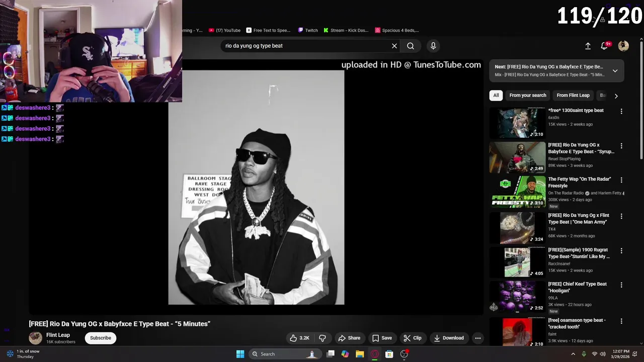Save video to a playlist

[x=382, y=338]
